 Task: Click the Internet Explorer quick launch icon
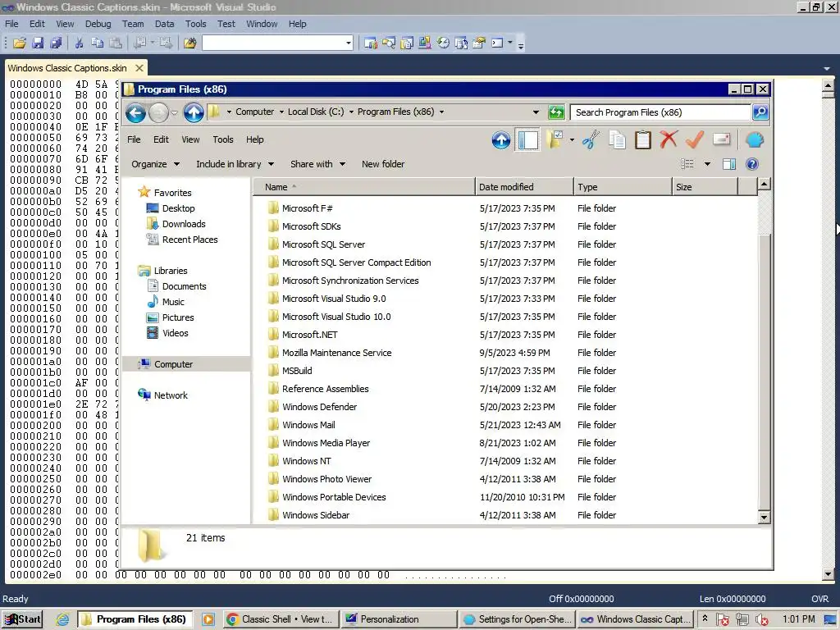pyautogui.click(x=62, y=619)
